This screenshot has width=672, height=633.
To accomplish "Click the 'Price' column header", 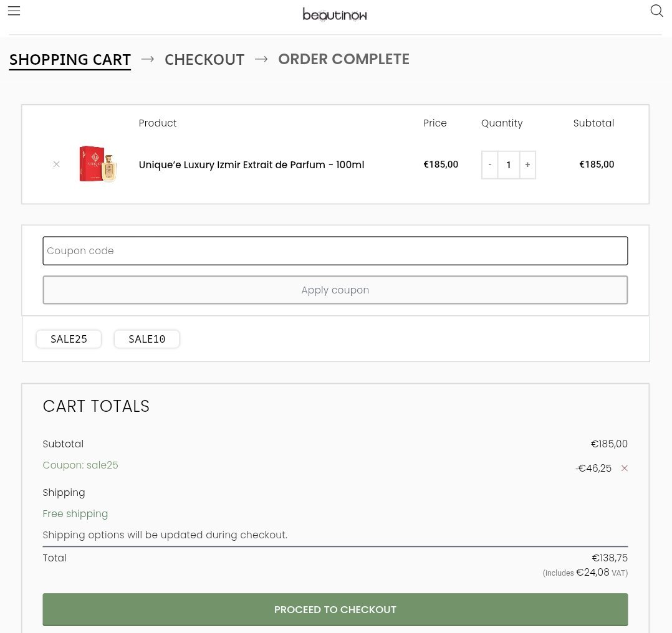I will 435,123.
